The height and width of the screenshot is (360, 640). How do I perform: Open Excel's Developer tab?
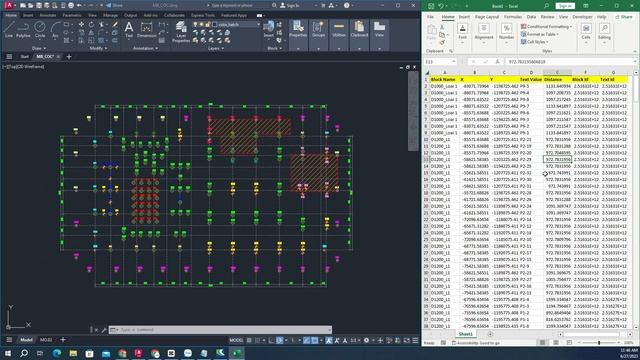point(582,17)
